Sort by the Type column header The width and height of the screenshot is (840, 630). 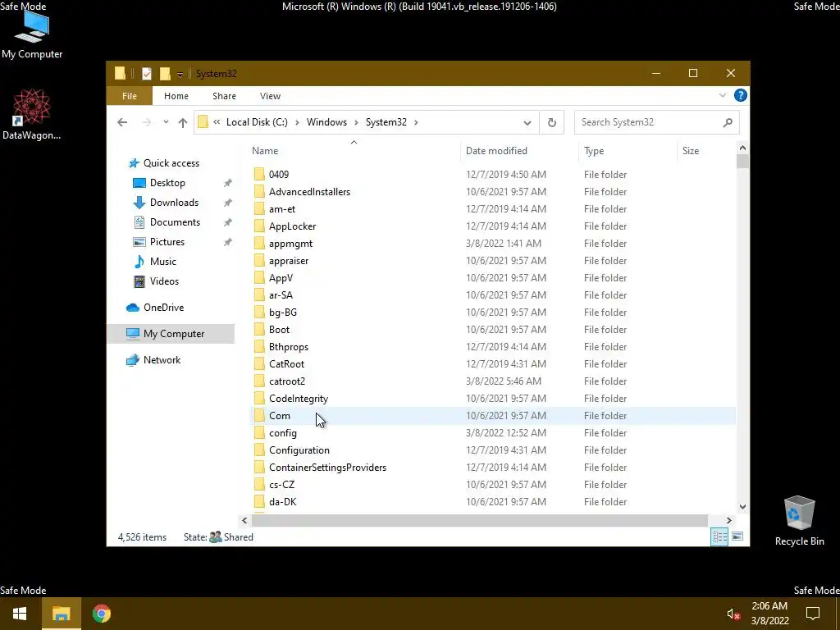[x=628, y=151]
